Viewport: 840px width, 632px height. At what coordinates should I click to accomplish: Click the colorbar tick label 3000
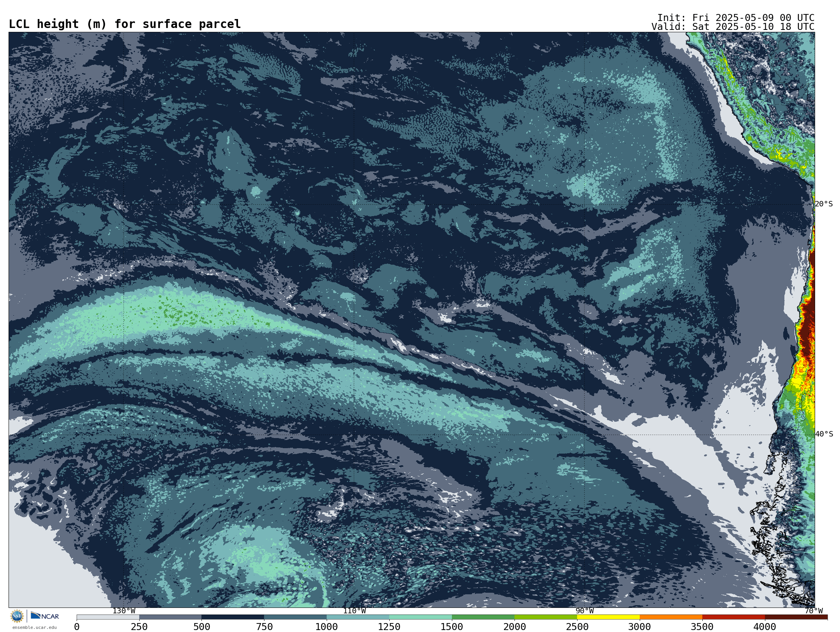tap(640, 627)
